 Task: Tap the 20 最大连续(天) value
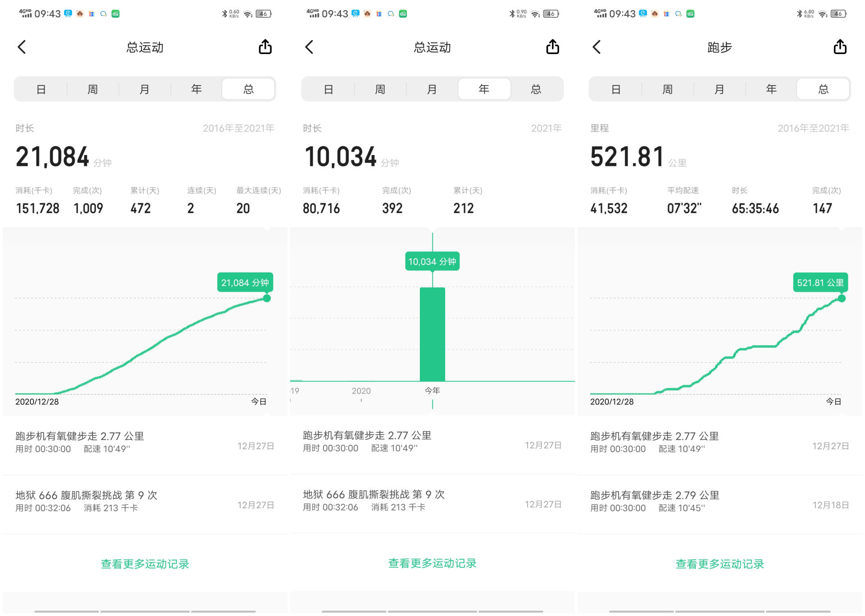coord(243,208)
